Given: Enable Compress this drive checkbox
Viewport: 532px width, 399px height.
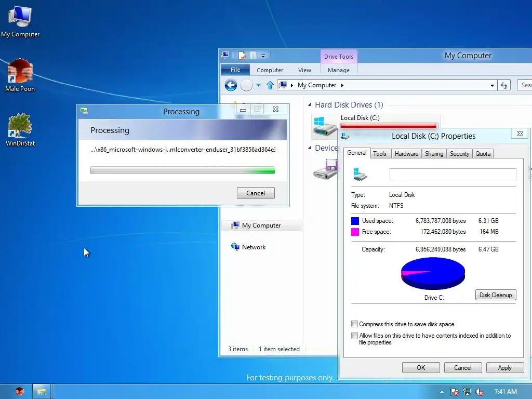Looking at the screenshot, I should click(x=354, y=324).
